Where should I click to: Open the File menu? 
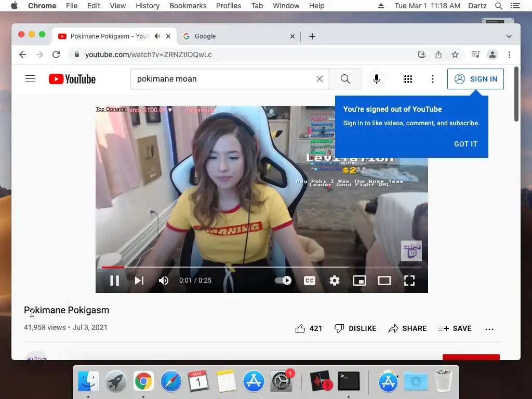(x=72, y=6)
